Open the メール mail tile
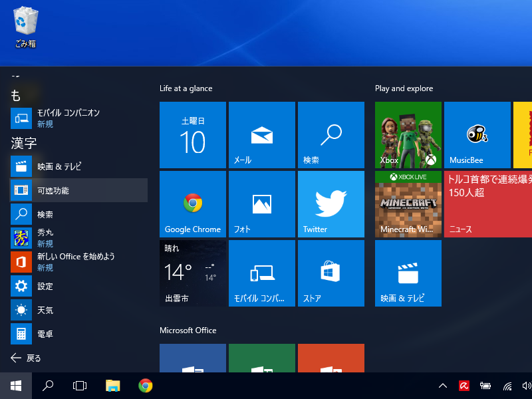 coord(262,135)
